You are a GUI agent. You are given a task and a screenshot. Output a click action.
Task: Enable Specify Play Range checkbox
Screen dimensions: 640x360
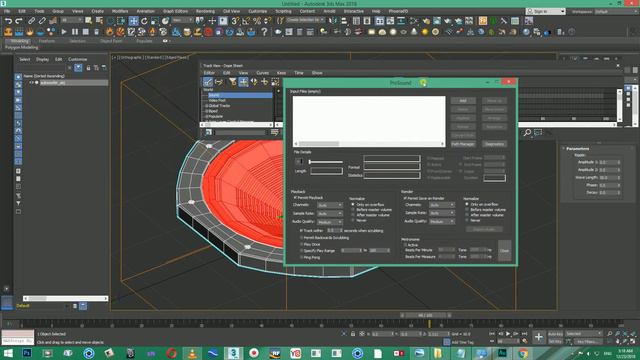[302, 251]
